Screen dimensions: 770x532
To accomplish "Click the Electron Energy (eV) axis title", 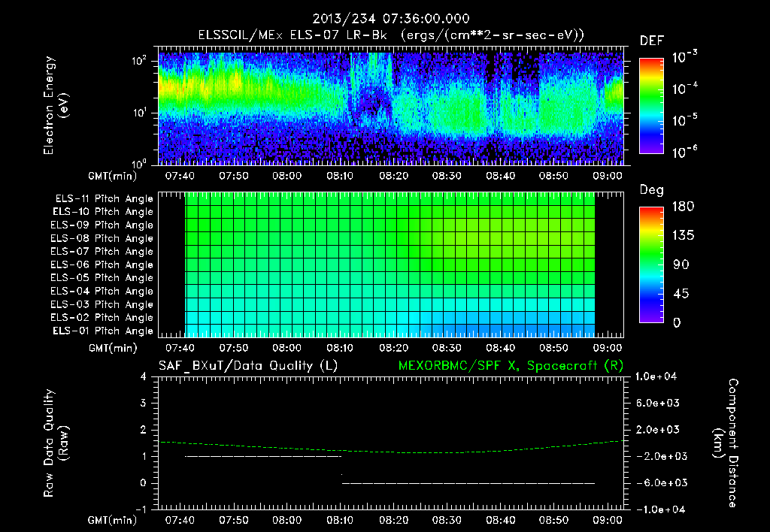I will (x=56, y=105).
